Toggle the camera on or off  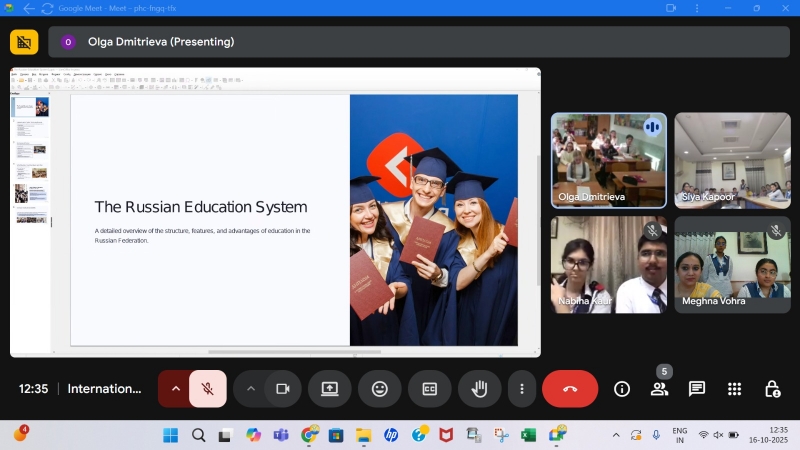[283, 389]
